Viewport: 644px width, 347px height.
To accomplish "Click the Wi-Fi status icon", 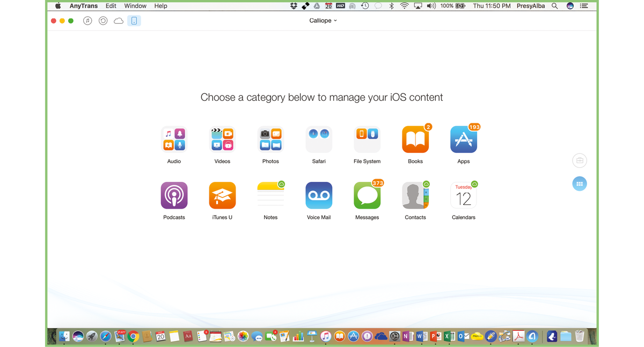I will coord(404,6).
